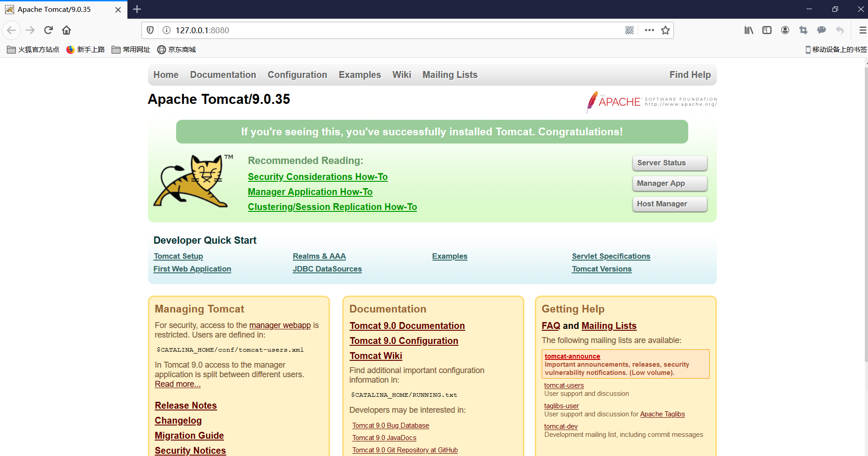Open page actions three-dots menu
This screenshot has width=868, height=456.
point(650,30)
